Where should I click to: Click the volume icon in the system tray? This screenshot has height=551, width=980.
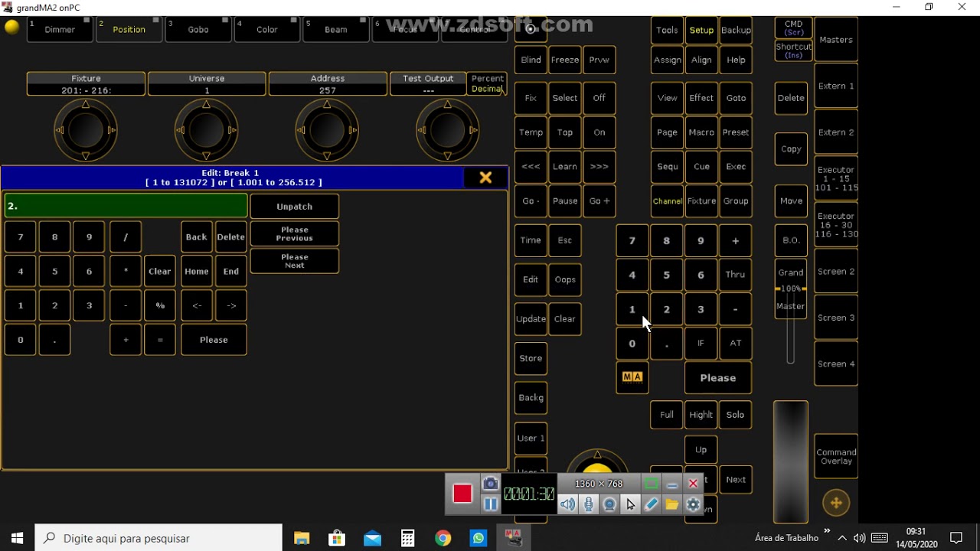pyautogui.click(x=859, y=538)
